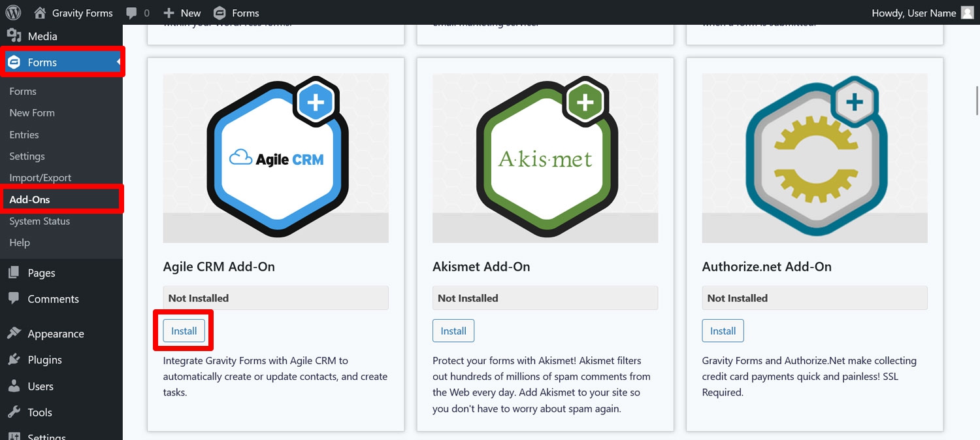The image size is (980, 440).
Task: Click the Akismet Add-On title
Action: [x=481, y=267]
